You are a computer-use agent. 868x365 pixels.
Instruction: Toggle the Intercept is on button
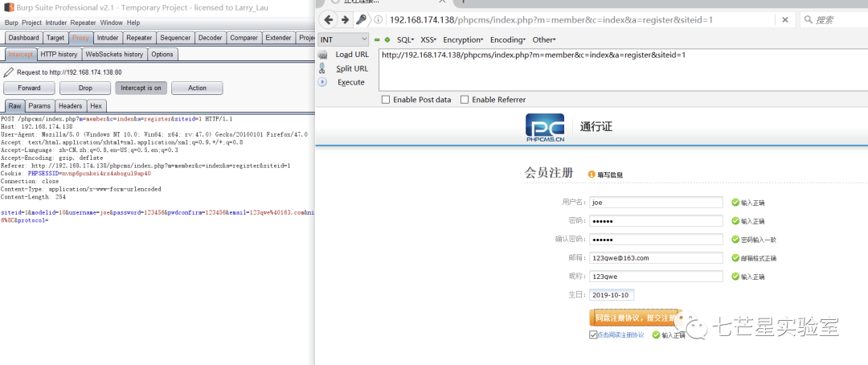[x=141, y=88]
